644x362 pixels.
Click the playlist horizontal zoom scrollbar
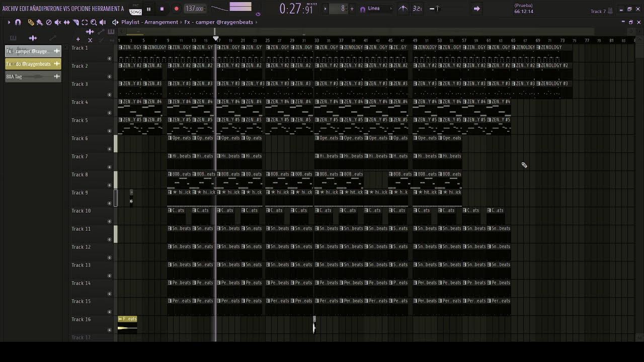click(x=360, y=32)
